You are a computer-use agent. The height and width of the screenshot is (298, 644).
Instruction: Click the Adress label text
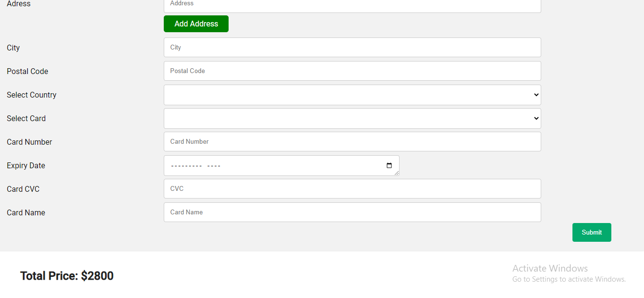[x=19, y=4]
